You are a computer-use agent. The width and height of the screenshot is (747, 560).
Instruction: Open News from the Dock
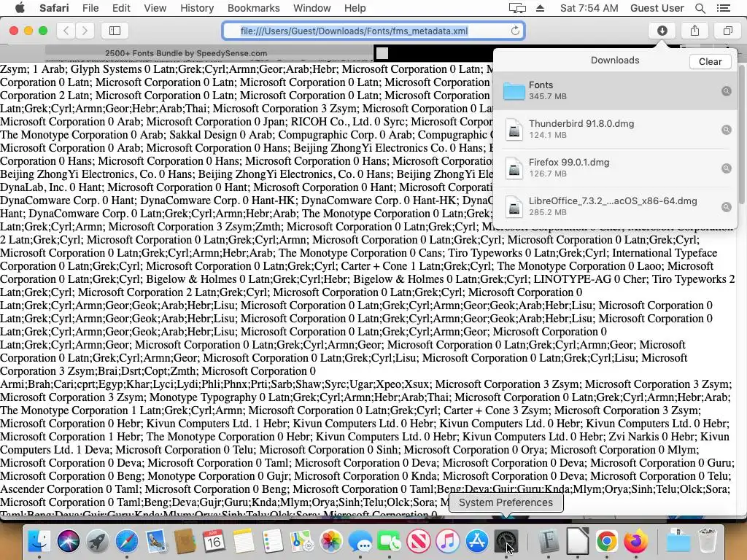coord(418,542)
